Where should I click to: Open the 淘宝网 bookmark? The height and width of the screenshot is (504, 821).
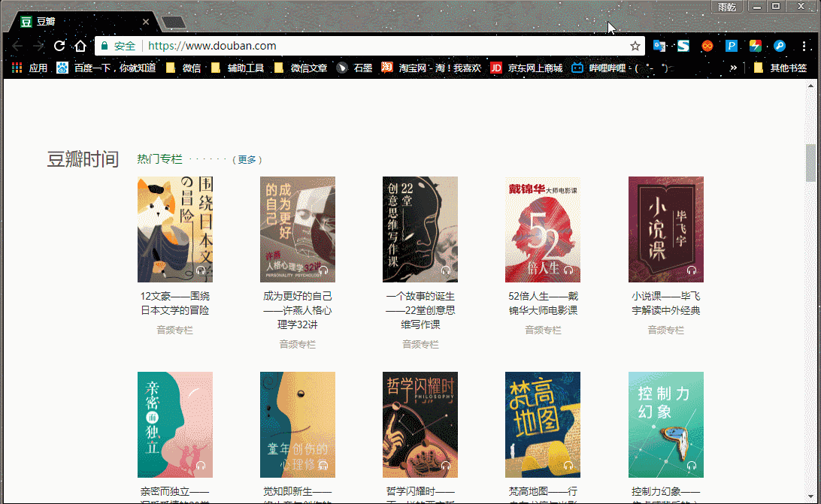tap(431, 68)
